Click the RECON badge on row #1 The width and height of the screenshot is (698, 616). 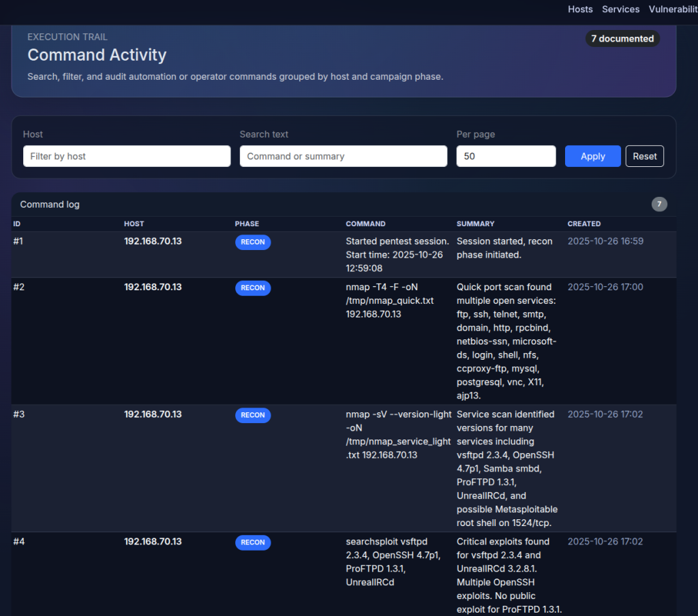click(x=253, y=242)
